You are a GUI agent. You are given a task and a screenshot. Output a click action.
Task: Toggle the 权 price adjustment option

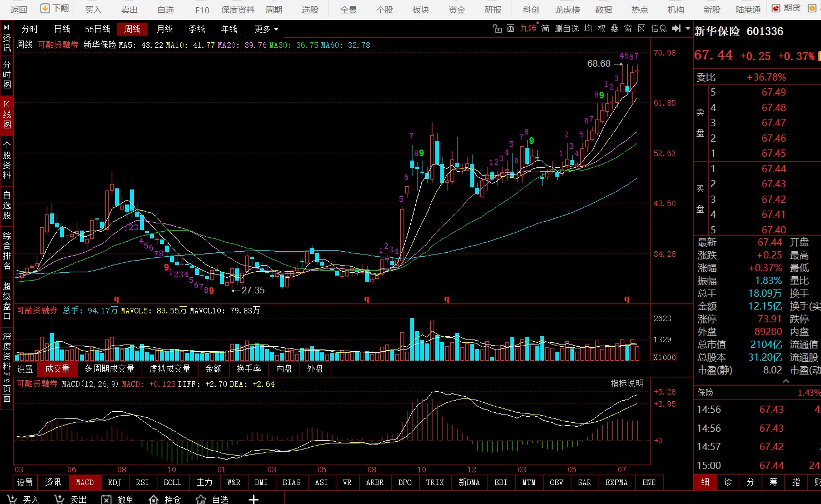click(601, 29)
